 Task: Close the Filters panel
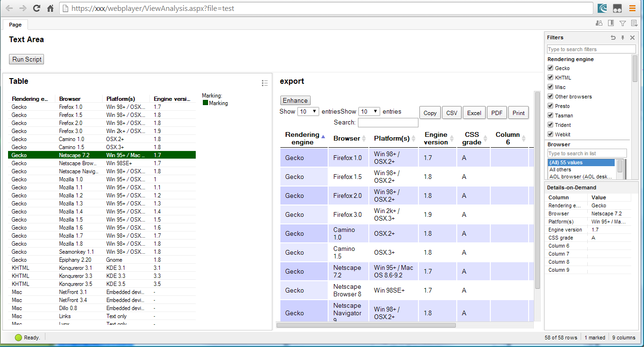click(632, 37)
